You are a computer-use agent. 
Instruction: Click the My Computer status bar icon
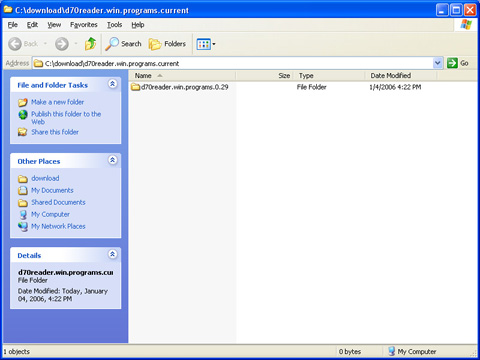391,351
